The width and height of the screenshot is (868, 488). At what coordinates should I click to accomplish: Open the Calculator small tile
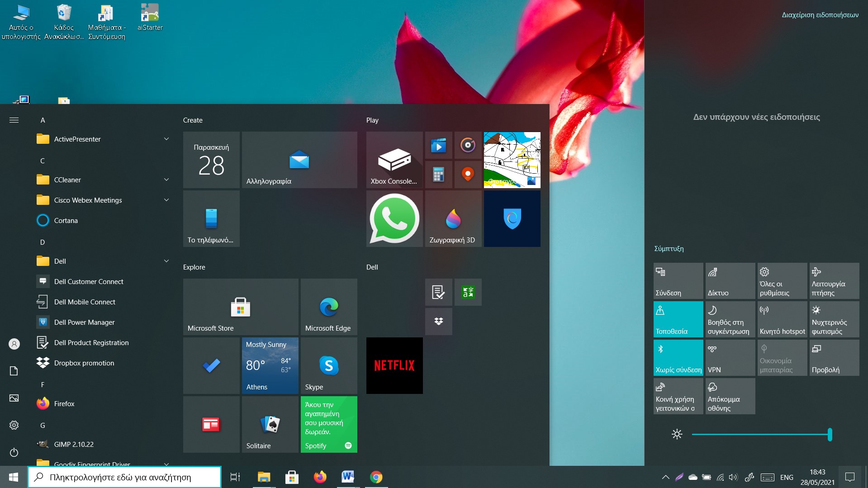click(x=438, y=175)
